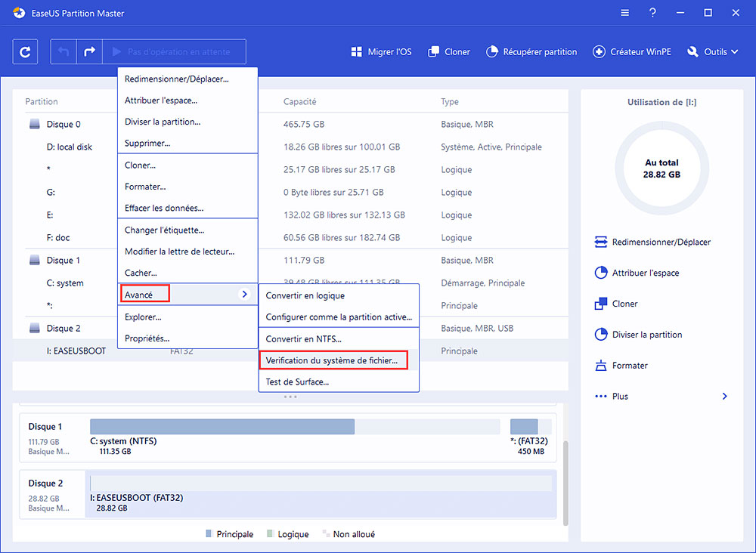The image size is (756, 553).
Task: Click Migrer l'OS button label
Action: [x=389, y=51]
